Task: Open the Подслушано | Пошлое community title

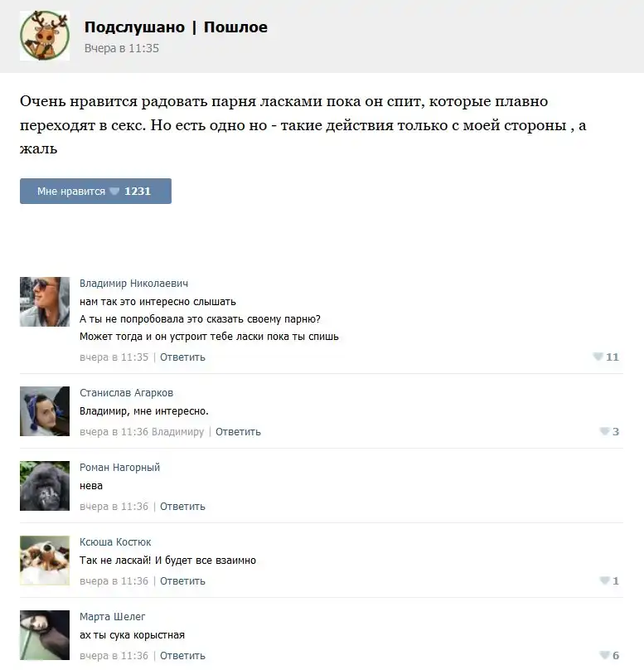Action: tap(176, 27)
